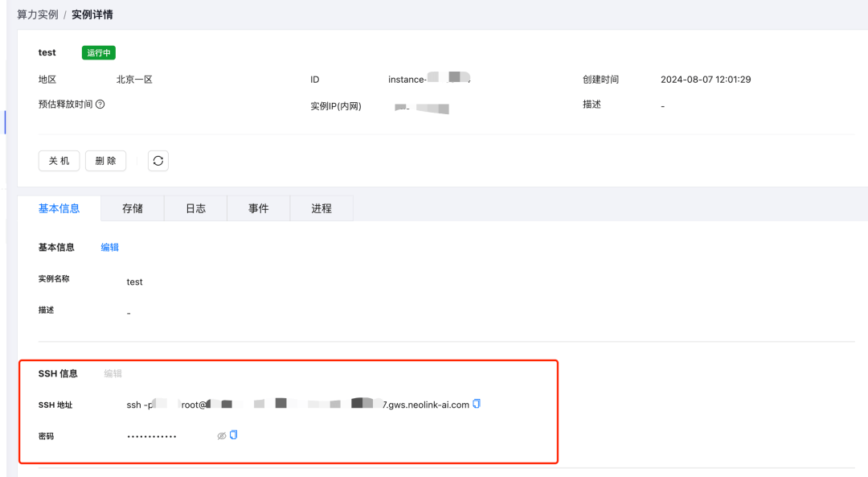Reveal the hidden password with the eye icon

220,435
